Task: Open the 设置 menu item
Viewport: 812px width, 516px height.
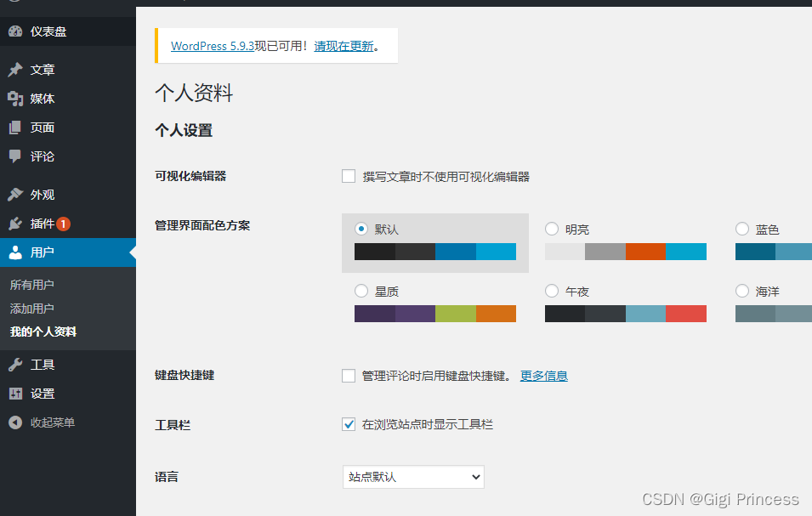Action: tap(68, 394)
